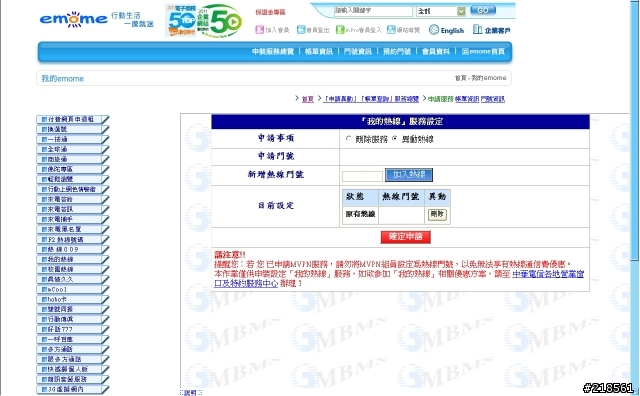
Task: Click the 申請異動/帳單查詢 服務總覽 breadcrumb link
Action: pos(371,99)
